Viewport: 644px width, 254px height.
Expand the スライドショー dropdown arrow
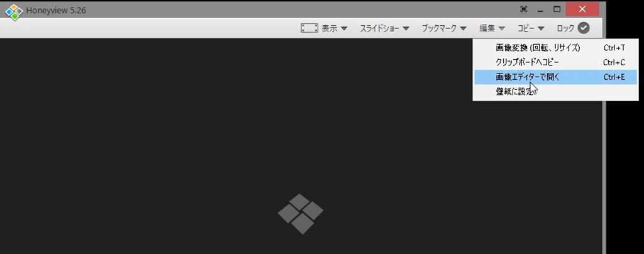tap(406, 28)
